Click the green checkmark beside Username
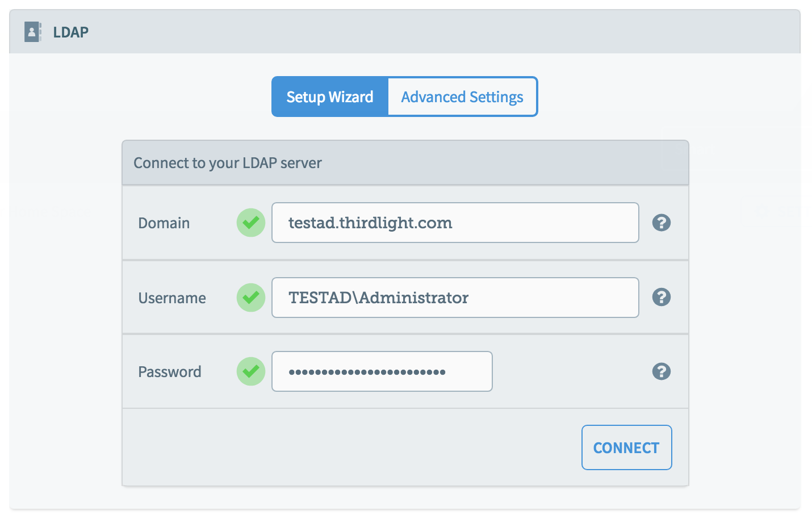812x519 pixels. (x=251, y=297)
